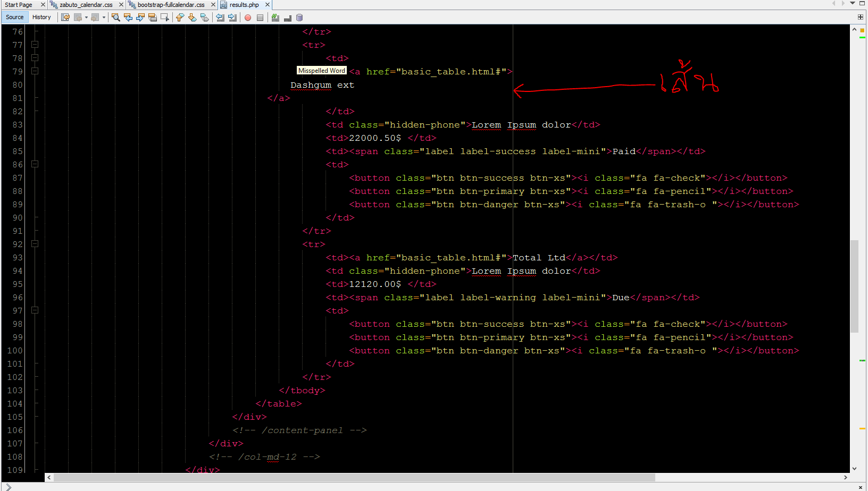
Task: Collapse the code fold at line 77
Action: pyautogui.click(x=35, y=45)
